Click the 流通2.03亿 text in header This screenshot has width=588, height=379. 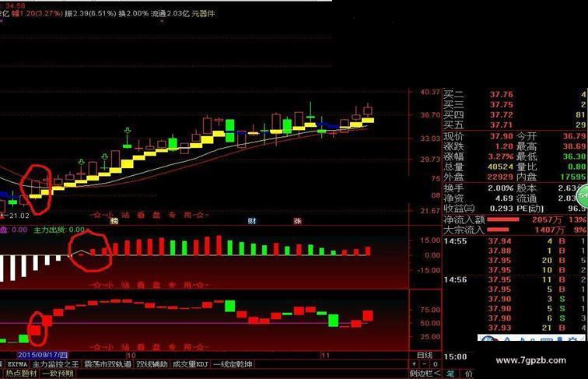click(x=170, y=13)
